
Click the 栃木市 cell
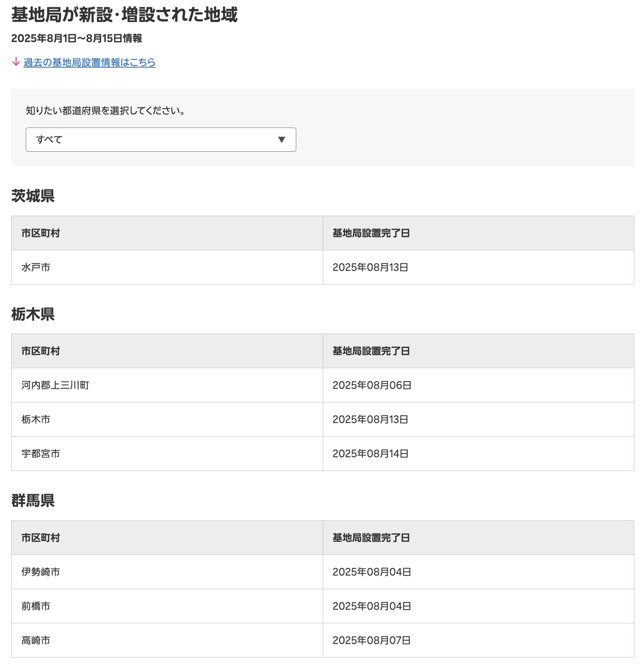(167, 419)
